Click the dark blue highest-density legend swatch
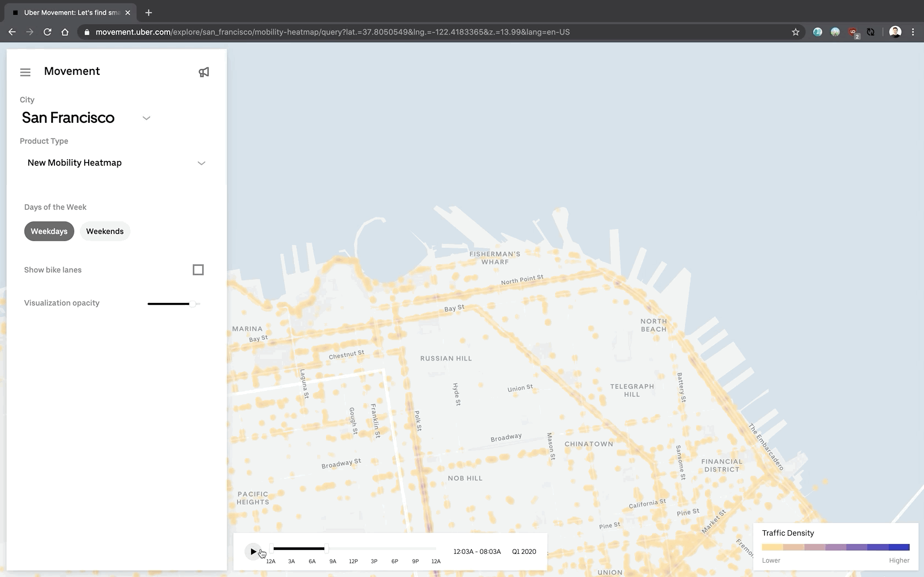This screenshot has width=924, height=577. (x=899, y=547)
